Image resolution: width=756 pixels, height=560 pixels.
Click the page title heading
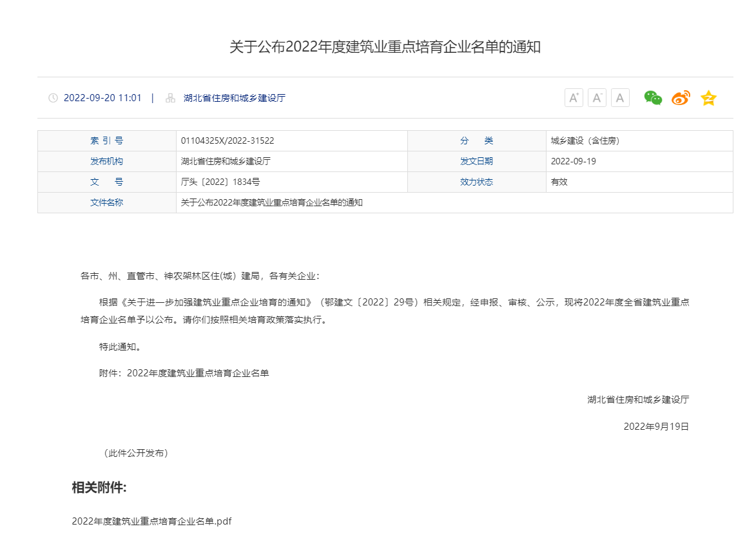(x=385, y=47)
